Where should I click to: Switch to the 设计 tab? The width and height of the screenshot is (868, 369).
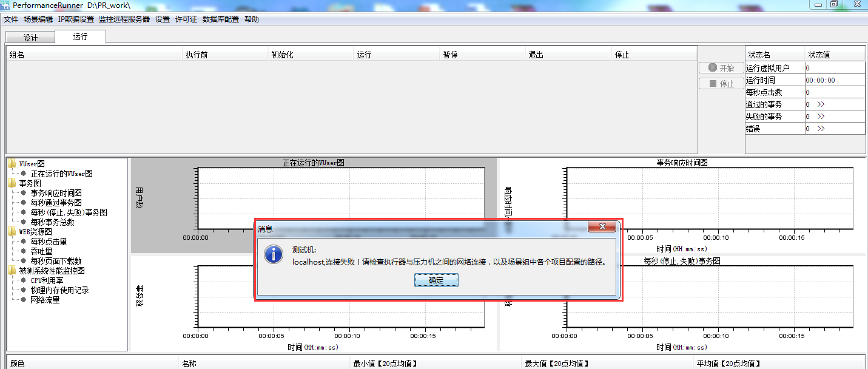pos(30,38)
